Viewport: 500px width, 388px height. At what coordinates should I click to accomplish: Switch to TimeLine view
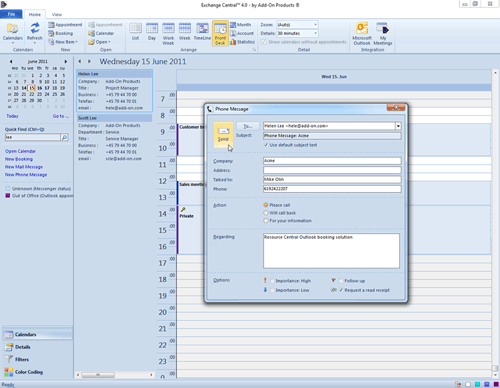(202, 32)
